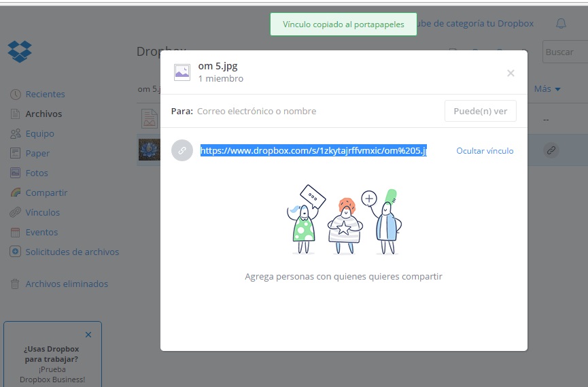This screenshot has width=588, height=387.
Task: Click the Recientes clock icon
Action: pyautogui.click(x=16, y=95)
